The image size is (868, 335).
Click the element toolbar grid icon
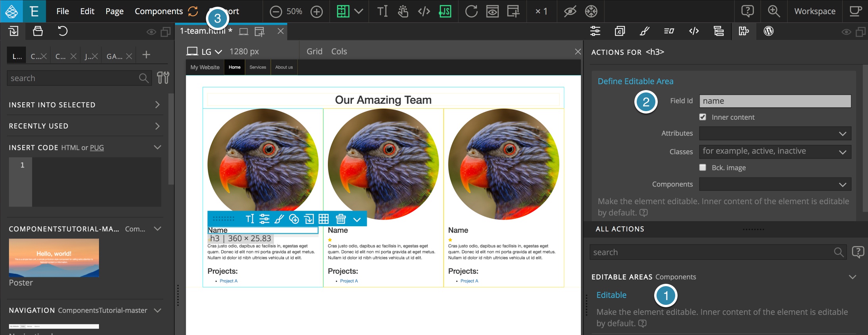click(324, 219)
